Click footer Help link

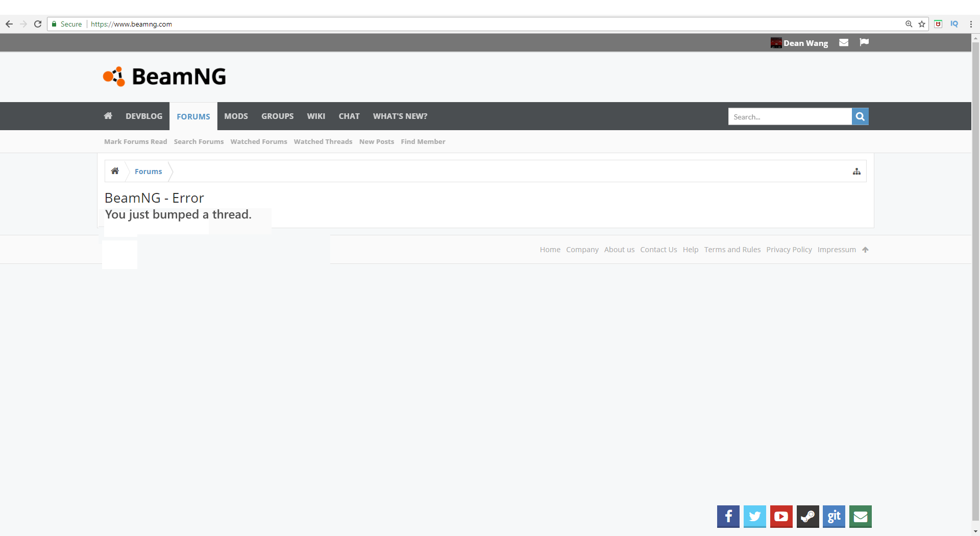(x=691, y=250)
